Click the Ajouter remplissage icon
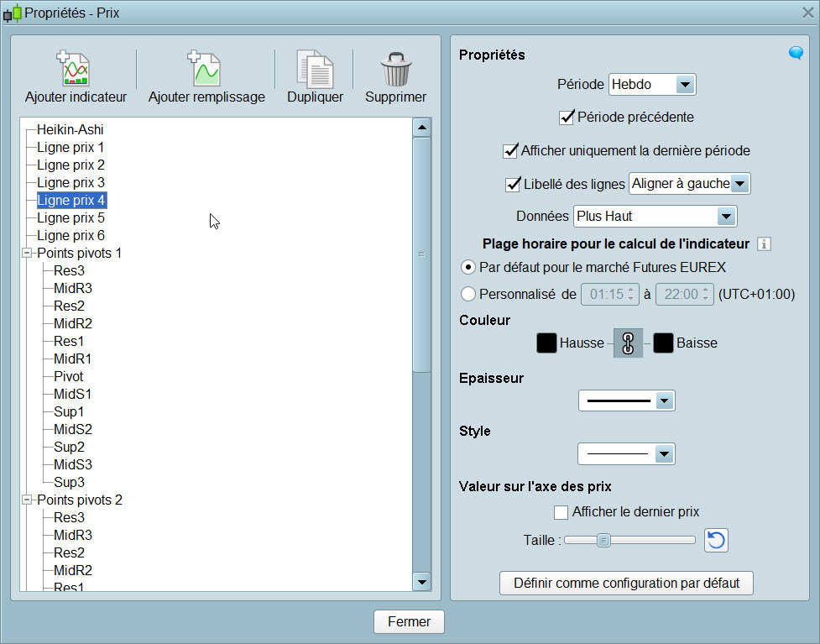This screenshot has height=644, width=820. [x=205, y=68]
